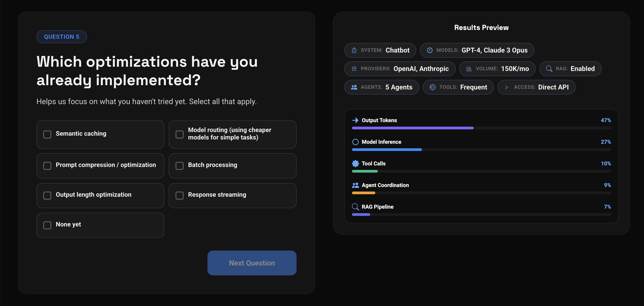Click the Providers OpenAI, Anthropic chip
The image size is (644, 306).
(x=400, y=69)
